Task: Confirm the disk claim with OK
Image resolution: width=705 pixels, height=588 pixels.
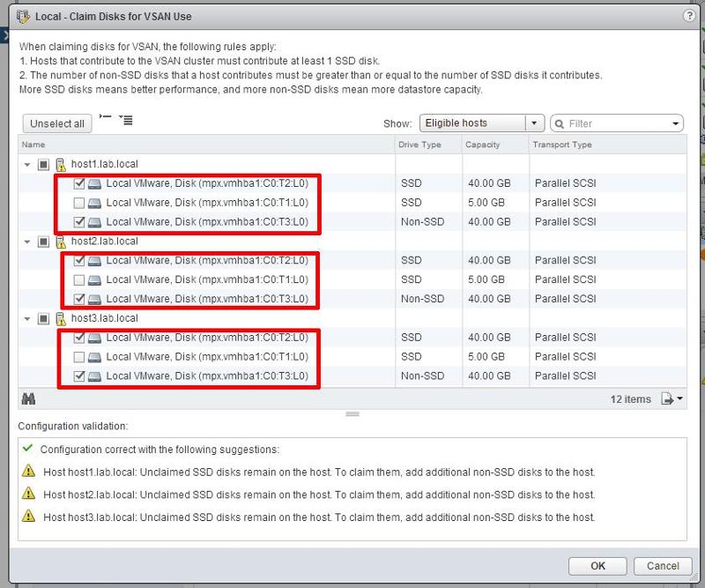Action: point(597,566)
